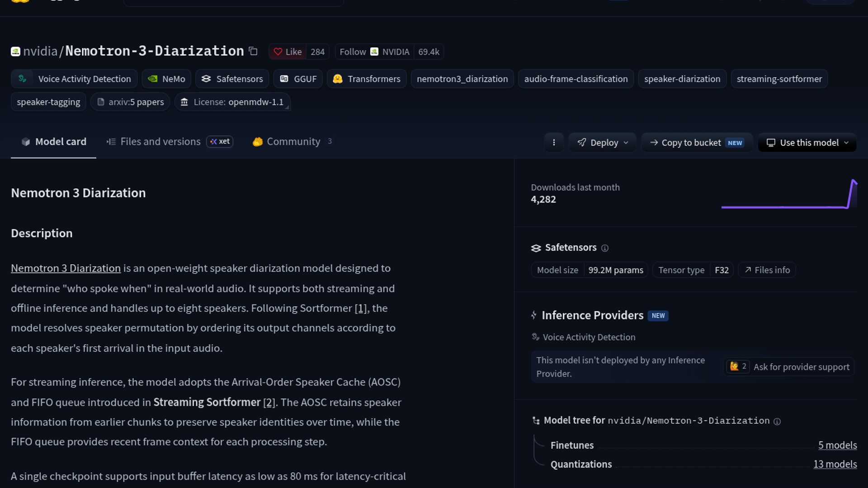Open Files info link
Screen dimensions: 868x488
[767, 270]
